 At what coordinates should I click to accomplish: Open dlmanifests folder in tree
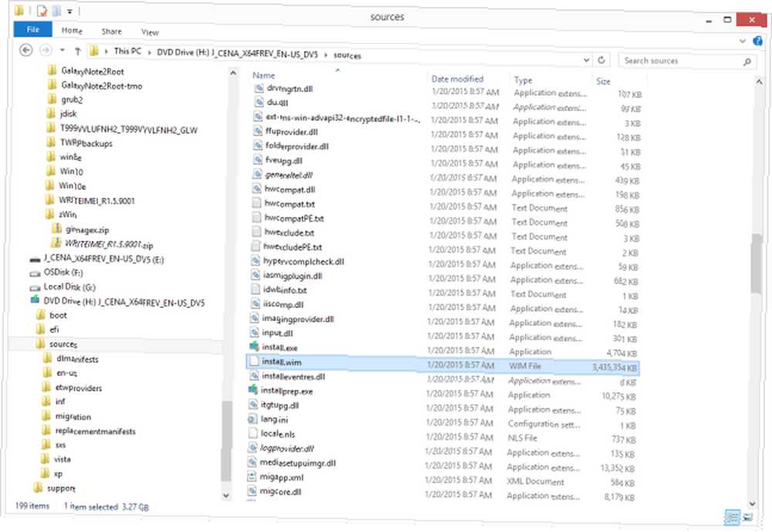coord(77,359)
